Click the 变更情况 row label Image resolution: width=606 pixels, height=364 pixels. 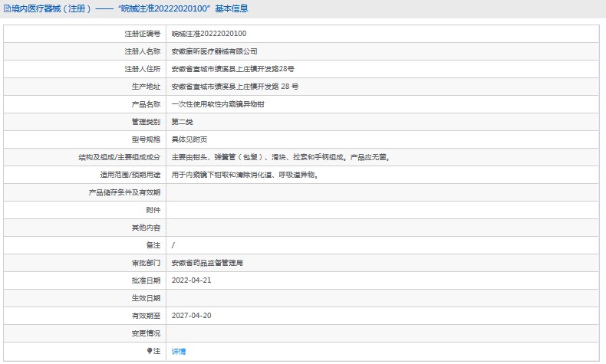click(146, 333)
